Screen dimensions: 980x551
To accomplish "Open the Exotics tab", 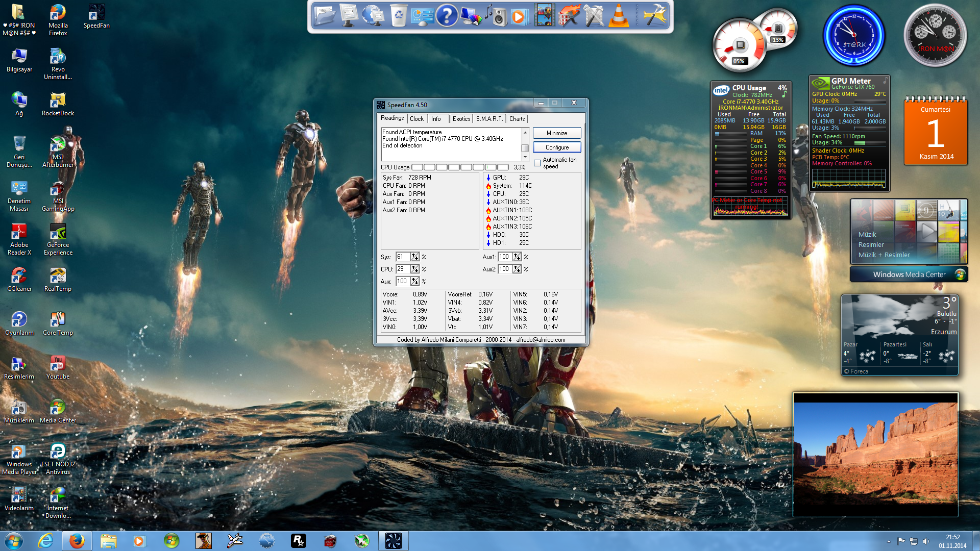I will pos(461,119).
